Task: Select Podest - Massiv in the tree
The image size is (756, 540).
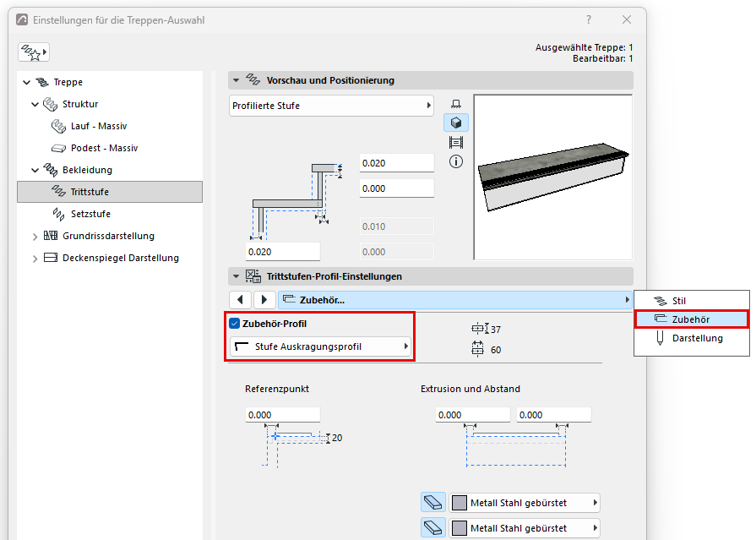Action: pos(104,148)
